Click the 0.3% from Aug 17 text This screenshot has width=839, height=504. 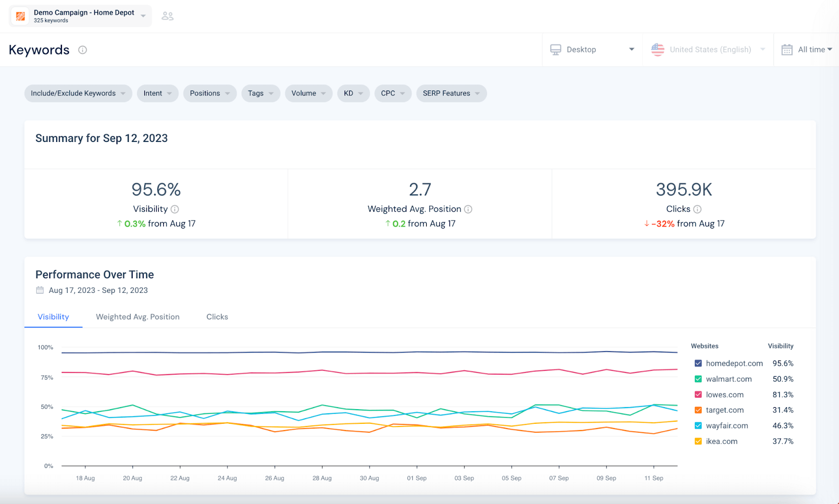tap(156, 224)
